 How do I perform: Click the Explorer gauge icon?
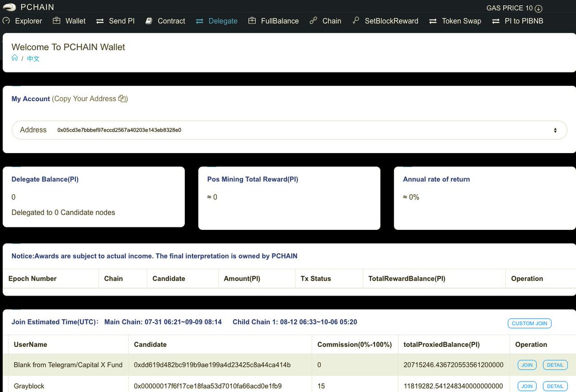[x=6, y=21]
